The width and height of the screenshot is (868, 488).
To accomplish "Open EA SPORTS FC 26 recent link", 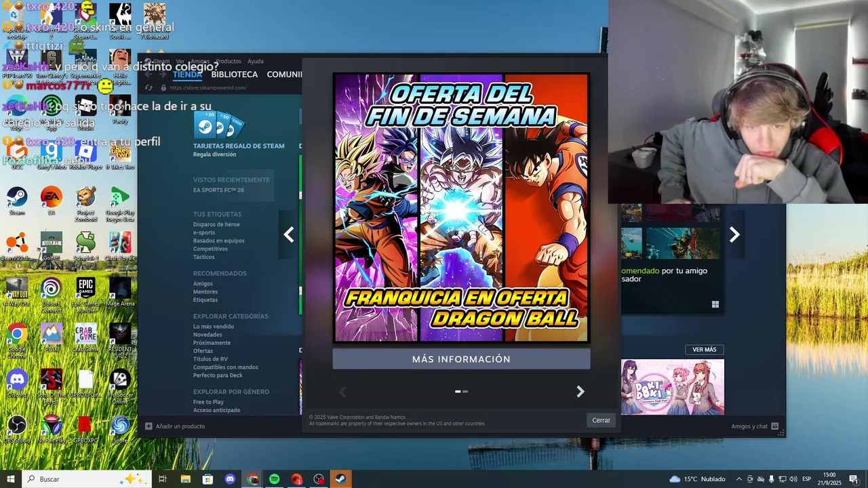I will coord(218,190).
